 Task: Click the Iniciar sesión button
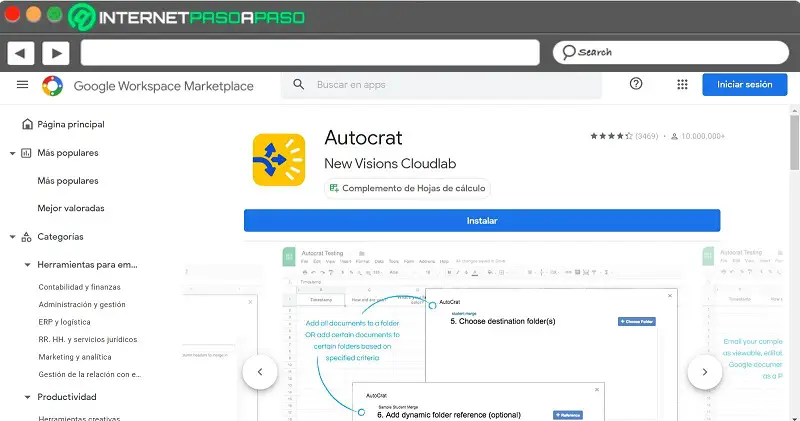(745, 85)
